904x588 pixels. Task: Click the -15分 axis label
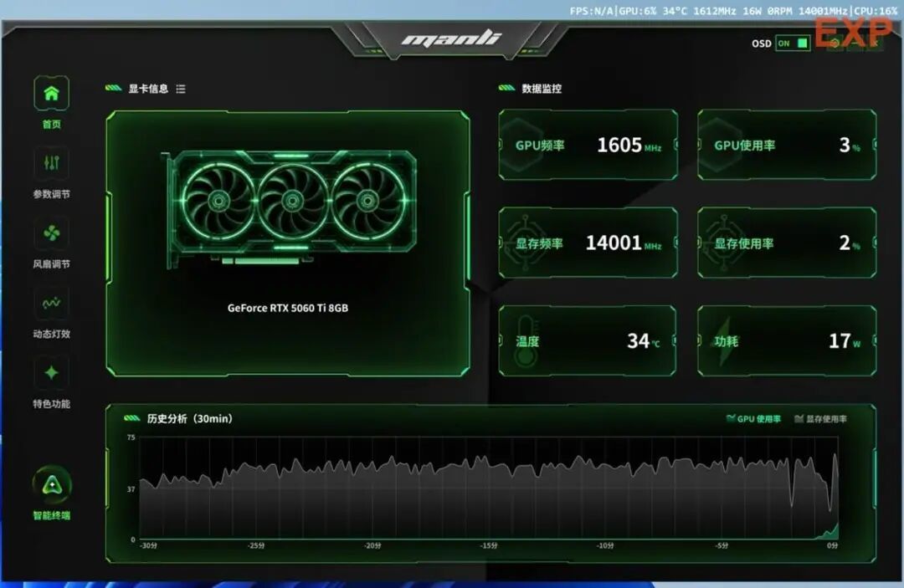(489, 545)
